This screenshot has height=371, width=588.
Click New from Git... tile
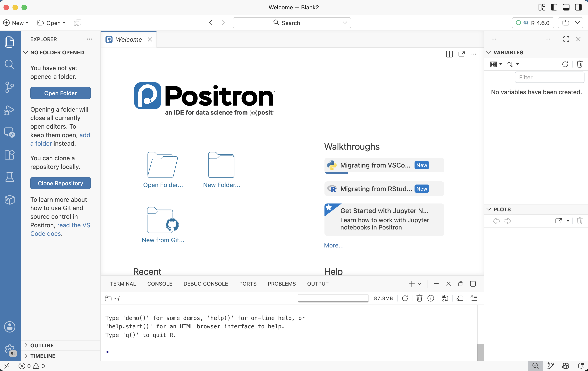pos(163,225)
